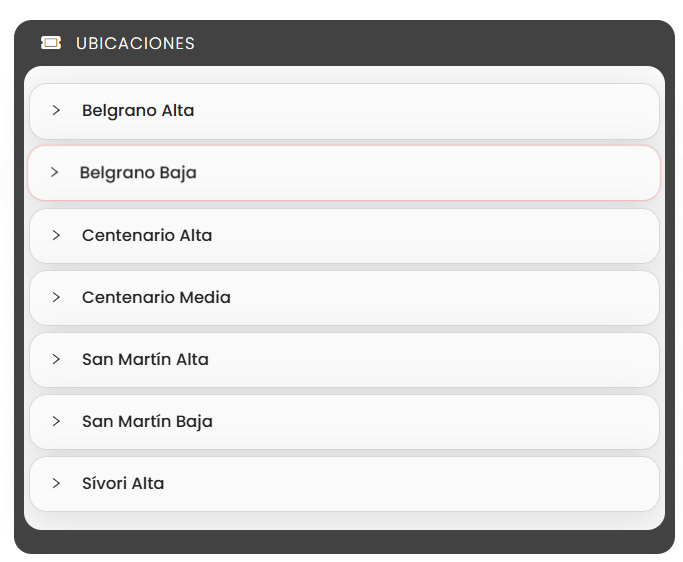This screenshot has height=562, width=683.
Task: Open the San Martín Baja row's empty area
Action: coord(436,422)
